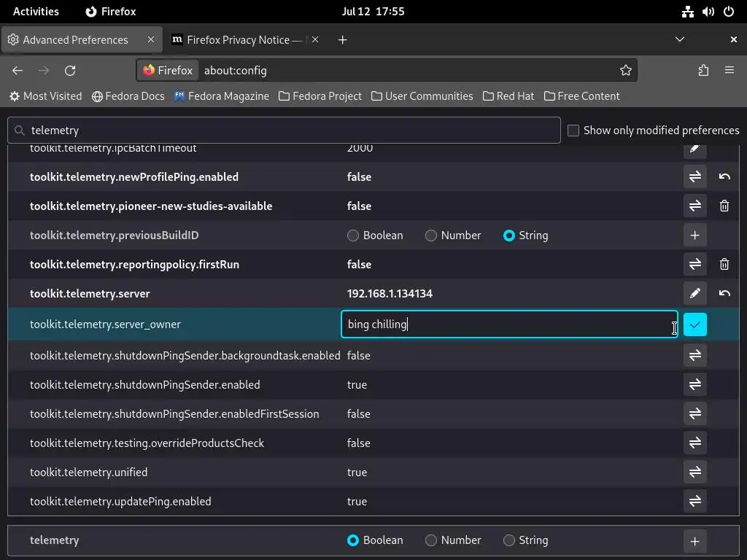Toggle toolkit.telemetry.unified value

pyautogui.click(x=694, y=472)
